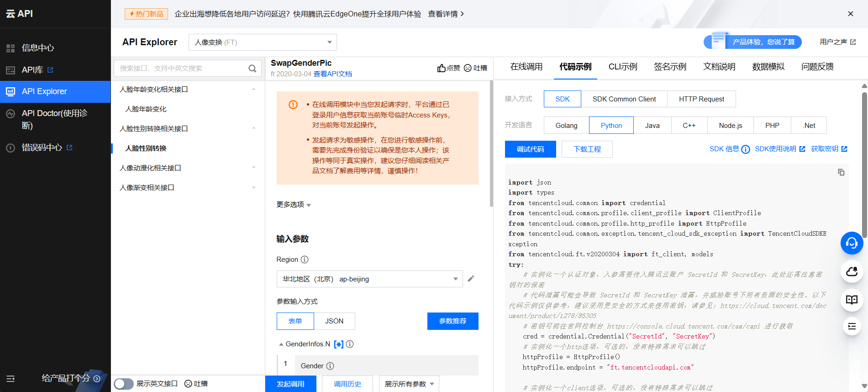Click the cloud shell floating icon
This screenshot has width=868, height=392.
[x=852, y=272]
